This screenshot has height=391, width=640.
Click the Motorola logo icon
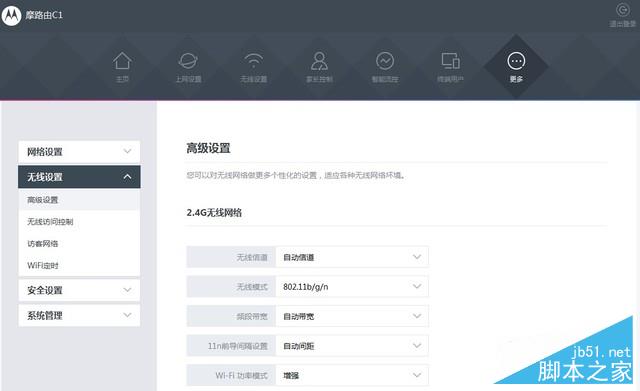pyautogui.click(x=11, y=16)
